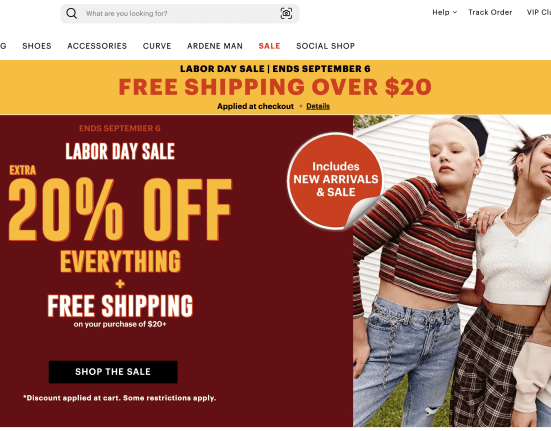Open the VIP Club link
The height and width of the screenshot is (431, 551).
coord(539,12)
